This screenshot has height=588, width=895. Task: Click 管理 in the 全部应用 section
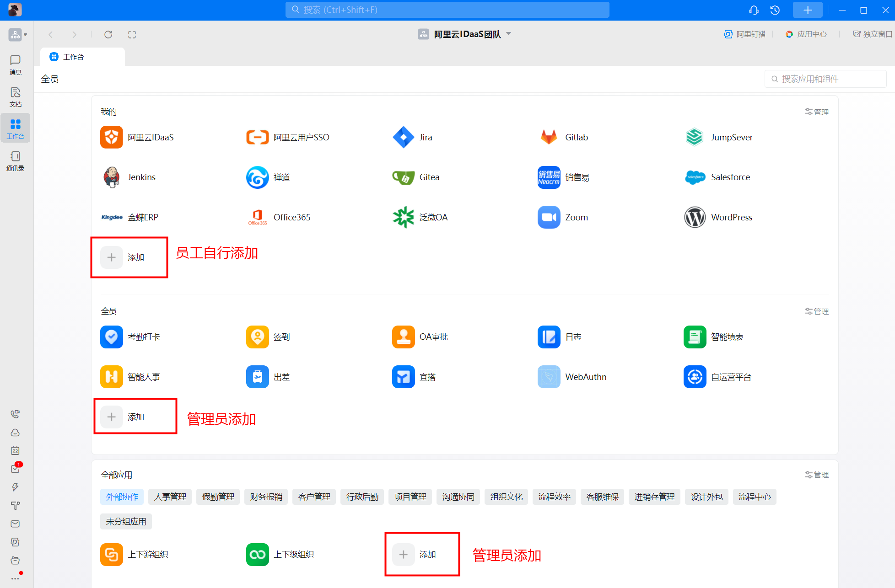pos(817,475)
